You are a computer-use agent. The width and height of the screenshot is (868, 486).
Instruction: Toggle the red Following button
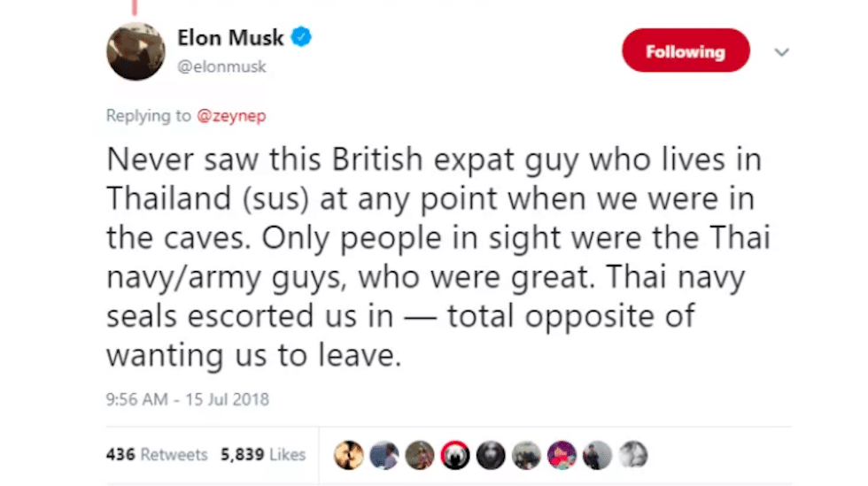[686, 51]
